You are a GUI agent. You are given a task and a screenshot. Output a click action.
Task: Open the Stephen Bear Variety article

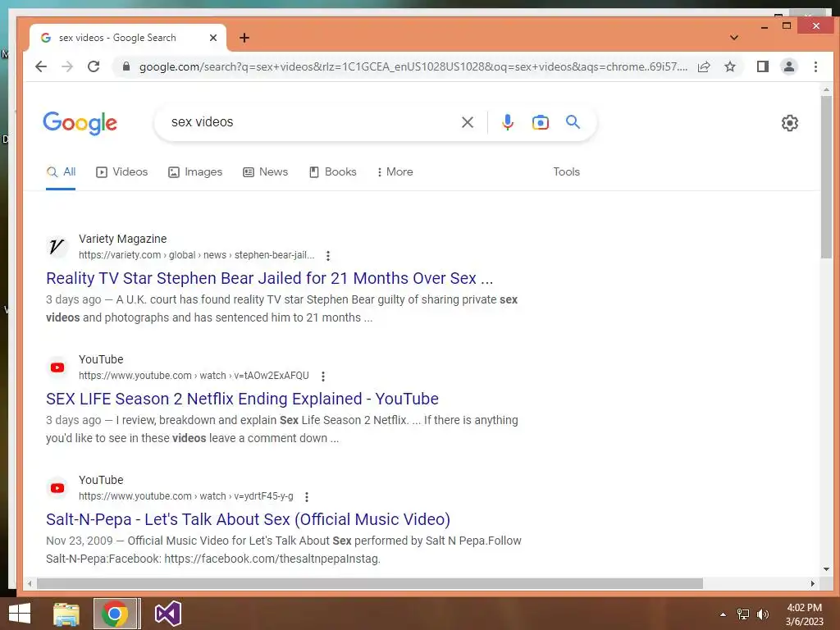pyautogui.click(x=269, y=279)
